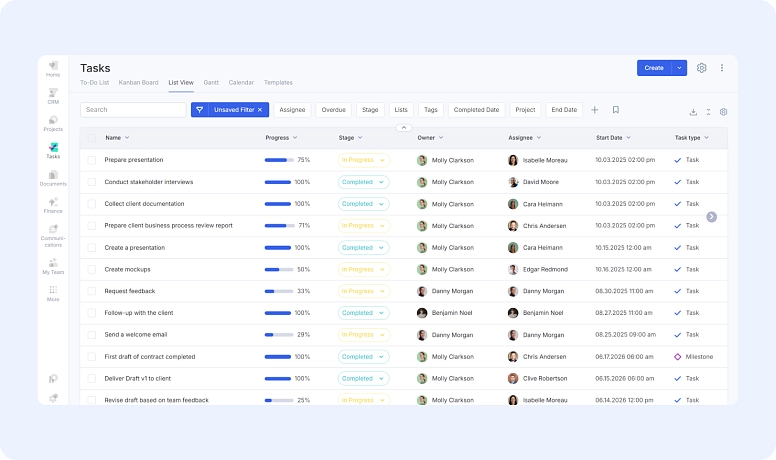The height and width of the screenshot is (460, 776).
Task: Click the Overdue filter button
Action: click(x=333, y=110)
